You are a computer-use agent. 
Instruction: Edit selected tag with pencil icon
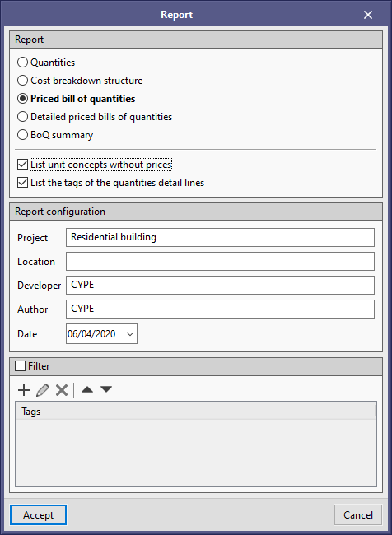[x=42, y=389]
